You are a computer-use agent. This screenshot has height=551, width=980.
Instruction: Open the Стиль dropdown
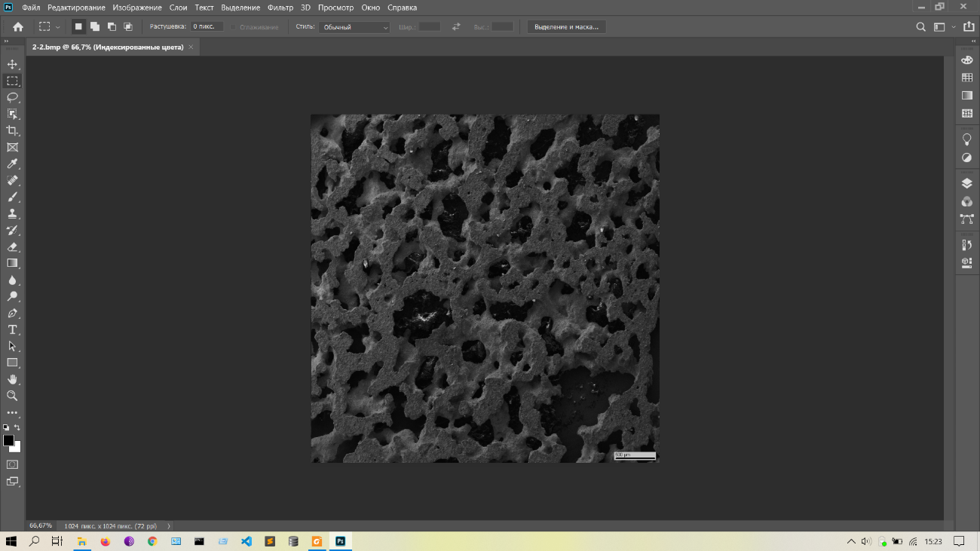tap(354, 27)
